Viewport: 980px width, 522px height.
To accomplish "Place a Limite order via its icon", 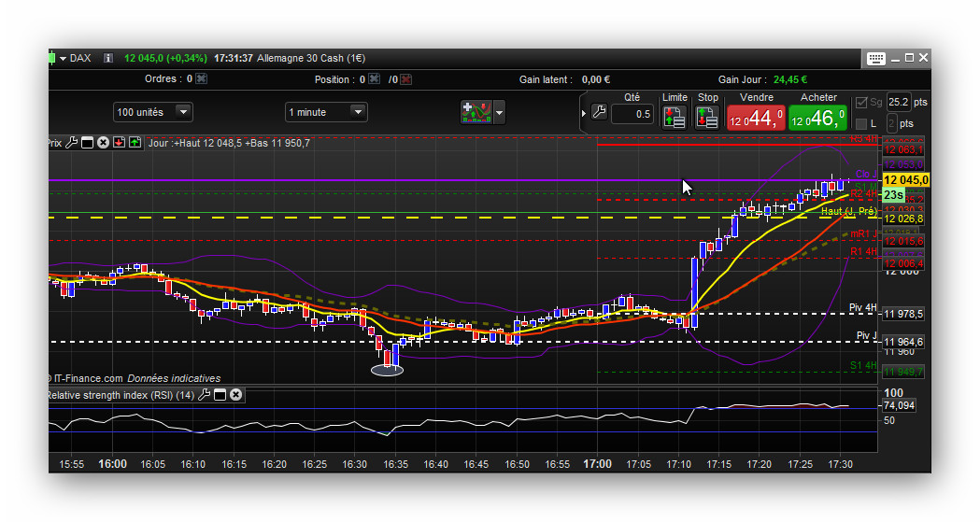I will [x=674, y=117].
